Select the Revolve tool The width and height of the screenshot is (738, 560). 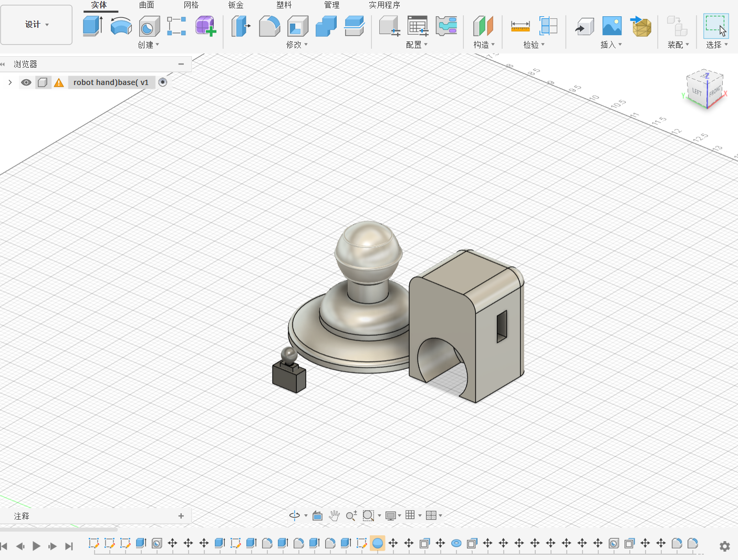click(121, 26)
